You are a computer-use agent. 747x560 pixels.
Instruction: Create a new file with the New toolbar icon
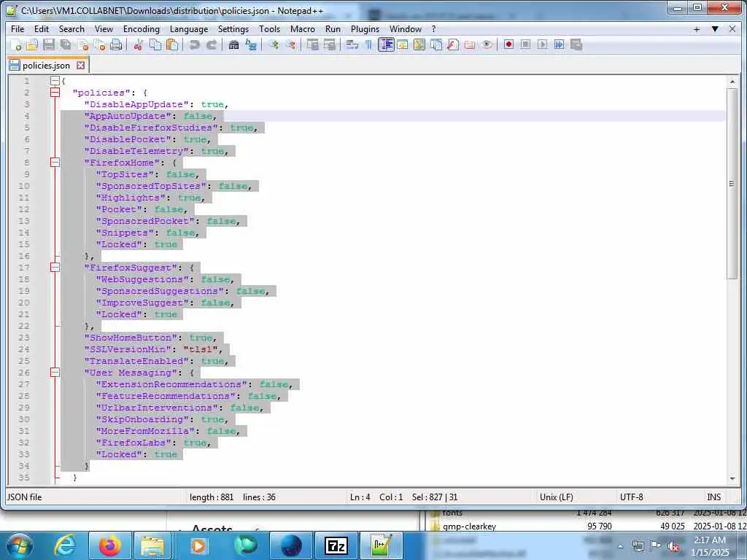[16, 44]
